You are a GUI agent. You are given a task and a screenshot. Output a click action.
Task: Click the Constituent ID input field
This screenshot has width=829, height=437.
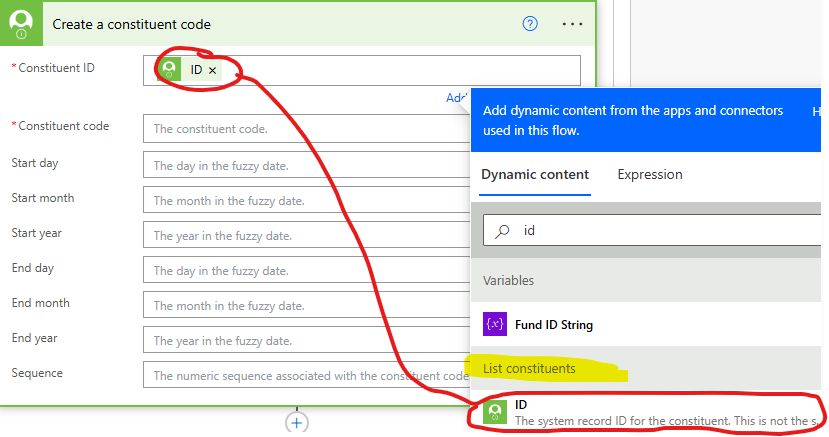click(362, 70)
